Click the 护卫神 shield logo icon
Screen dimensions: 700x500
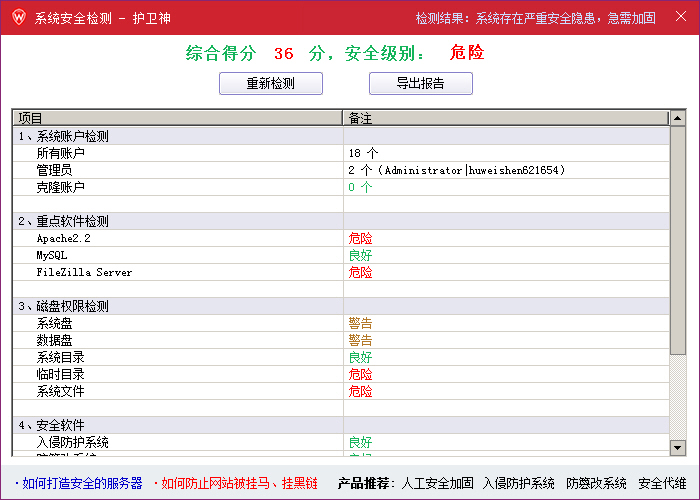19,17
